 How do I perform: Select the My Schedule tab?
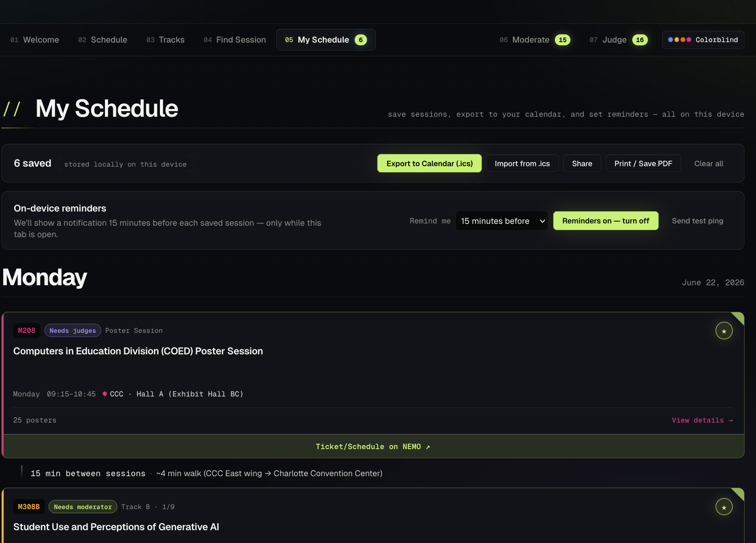[326, 40]
